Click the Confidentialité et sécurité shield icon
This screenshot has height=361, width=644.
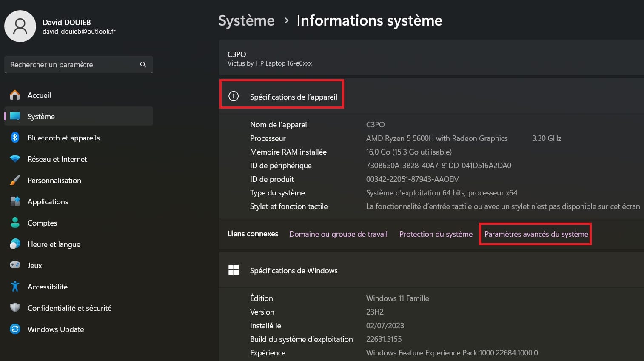tap(15, 308)
